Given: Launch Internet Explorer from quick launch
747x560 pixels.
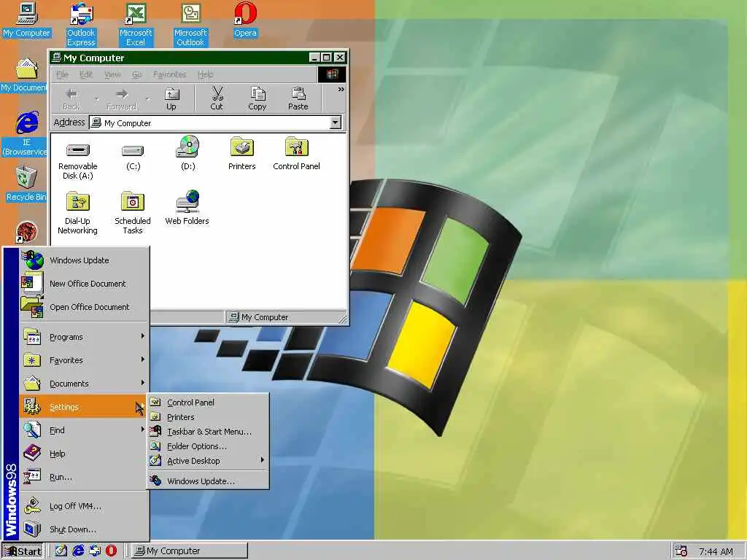Looking at the screenshot, I should [x=78, y=551].
